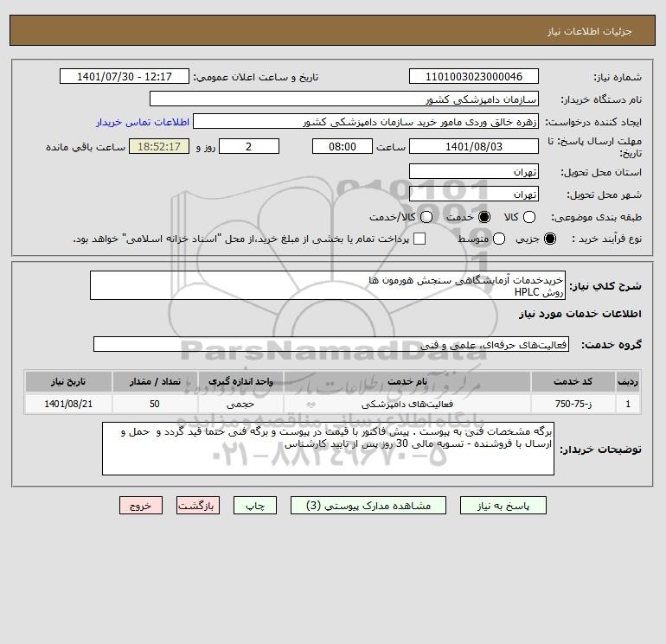Click service name cell فعالیت‌های دامپزشکی
666x644 pixels.
click(x=407, y=404)
